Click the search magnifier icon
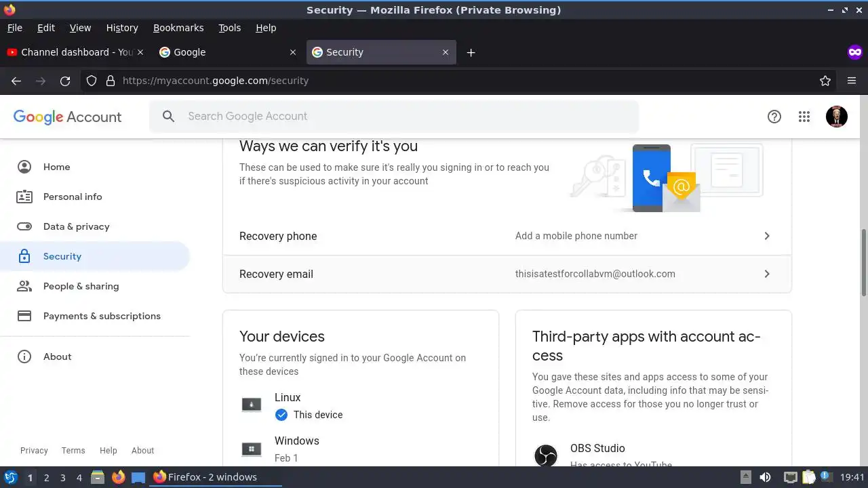This screenshot has width=868, height=488. click(x=169, y=117)
